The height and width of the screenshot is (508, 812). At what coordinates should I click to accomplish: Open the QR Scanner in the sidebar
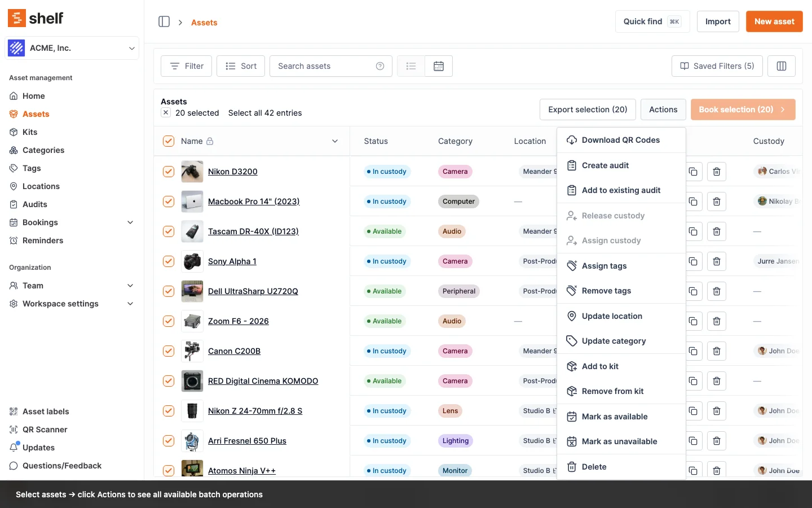click(45, 430)
